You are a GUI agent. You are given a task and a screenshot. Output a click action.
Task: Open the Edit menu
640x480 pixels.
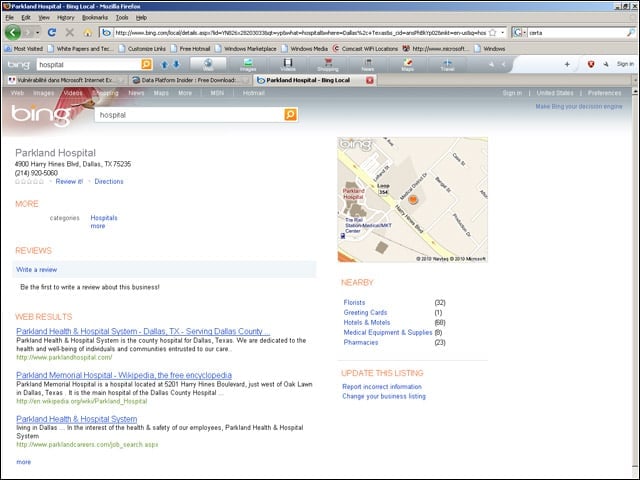click(x=26, y=18)
